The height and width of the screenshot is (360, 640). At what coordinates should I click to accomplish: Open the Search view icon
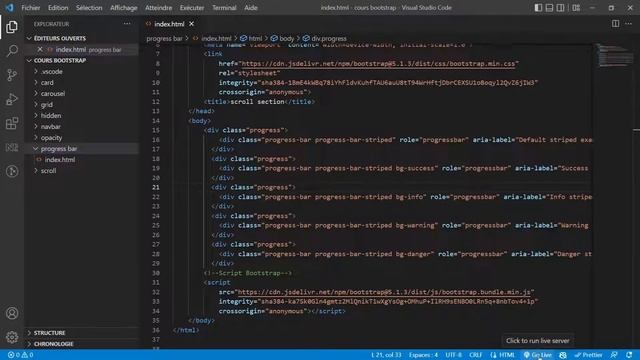click(12, 51)
